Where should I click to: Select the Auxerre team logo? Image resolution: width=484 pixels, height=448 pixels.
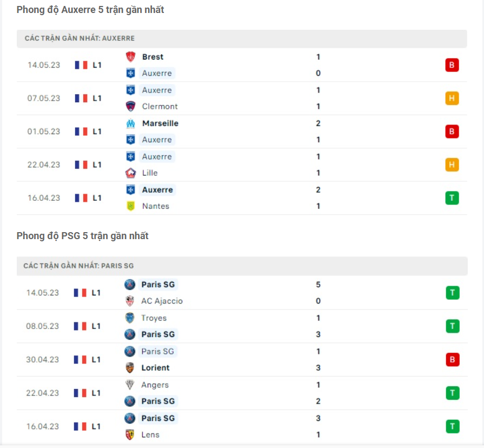point(130,73)
